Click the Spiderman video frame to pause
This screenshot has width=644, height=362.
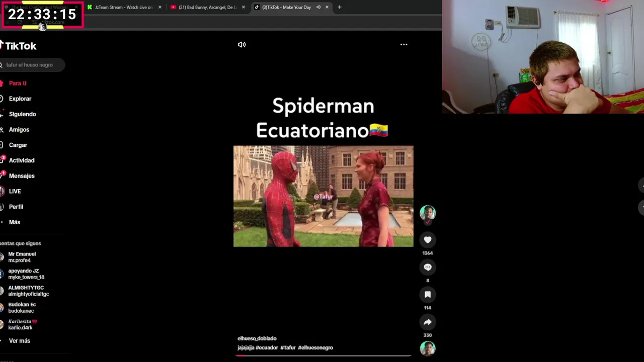click(324, 197)
